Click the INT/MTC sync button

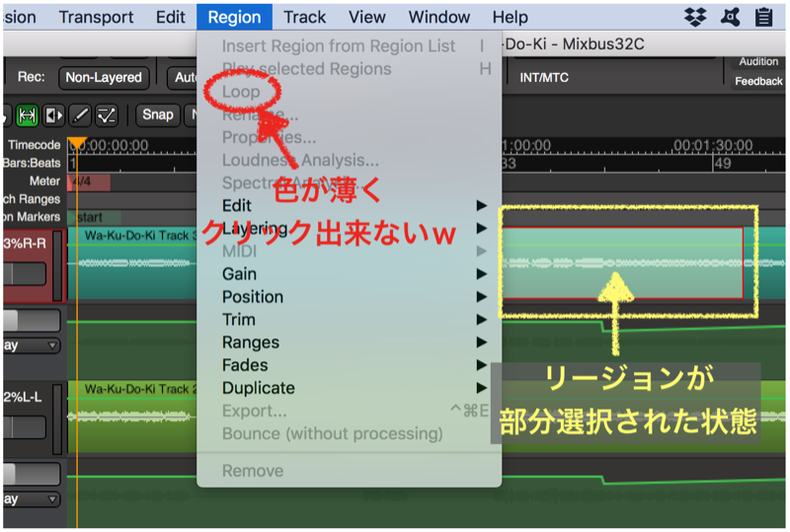point(544,78)
